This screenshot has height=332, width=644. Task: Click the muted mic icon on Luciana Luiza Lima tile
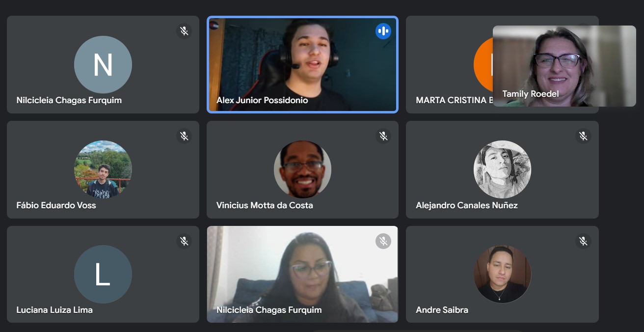184,241
